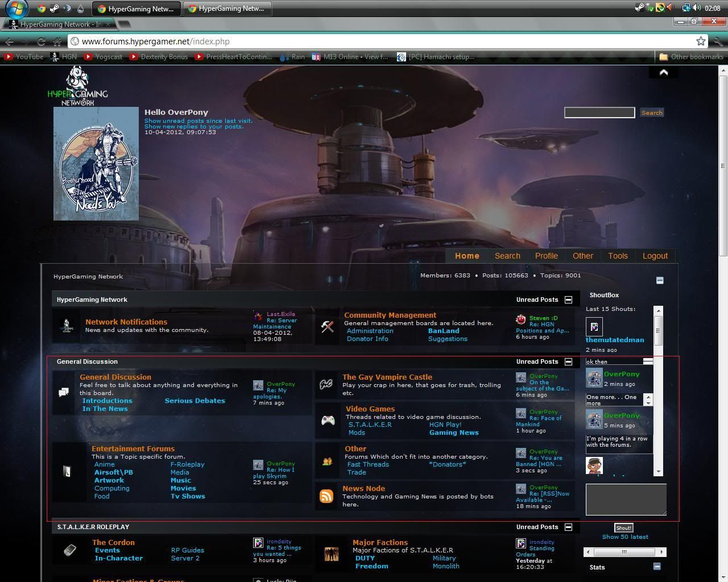Open Other bookmarks folder
728x582 pixels.
[x=691, y=57]
